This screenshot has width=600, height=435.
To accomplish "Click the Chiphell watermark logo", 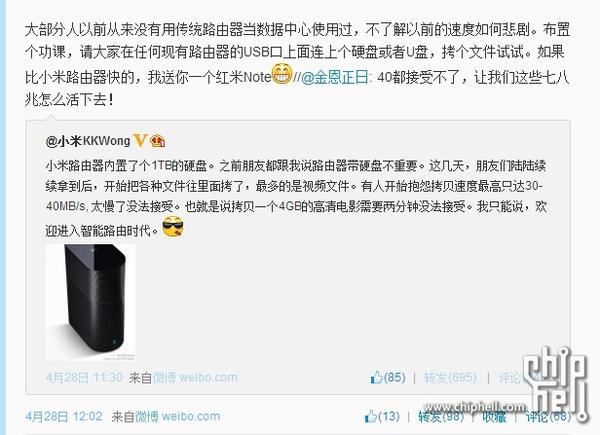I will [556, 383].
